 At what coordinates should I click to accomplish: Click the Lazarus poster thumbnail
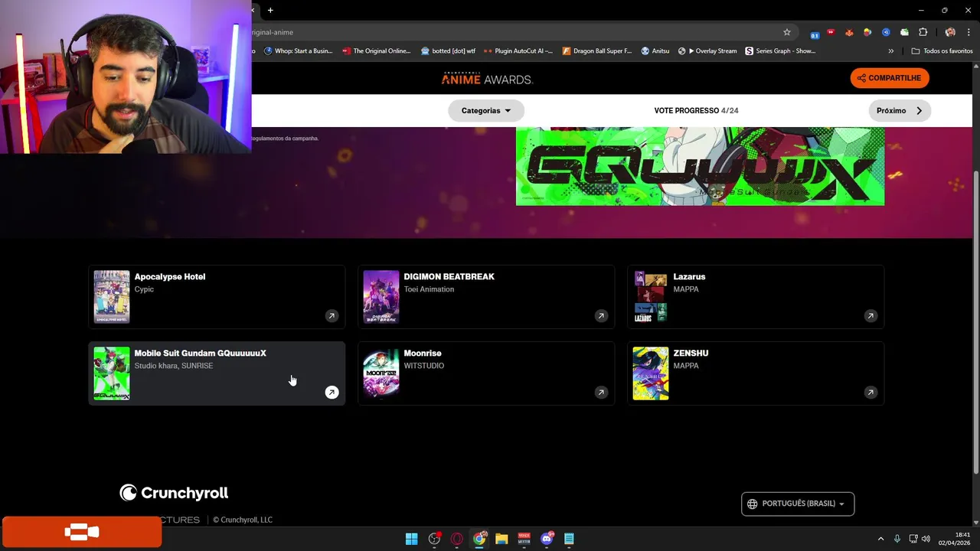651,297
